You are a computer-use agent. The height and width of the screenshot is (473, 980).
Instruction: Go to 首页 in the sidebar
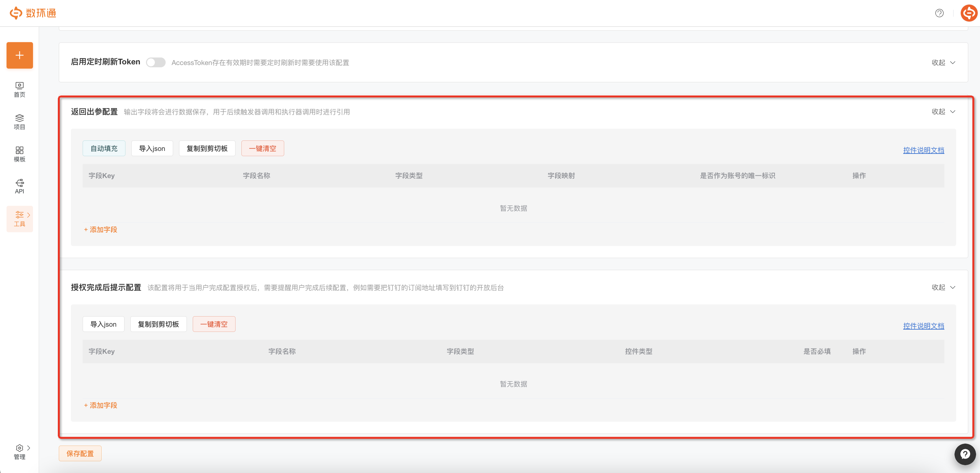click(20, 90)
